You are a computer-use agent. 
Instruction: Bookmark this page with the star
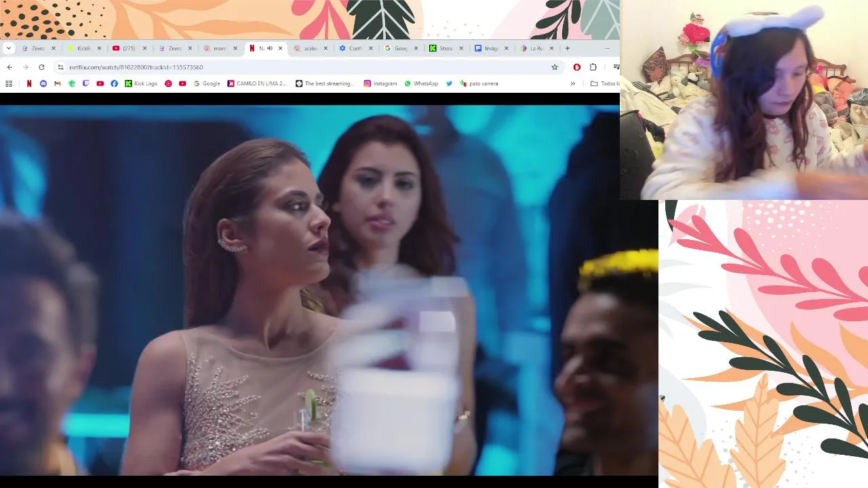click(554, 67)
